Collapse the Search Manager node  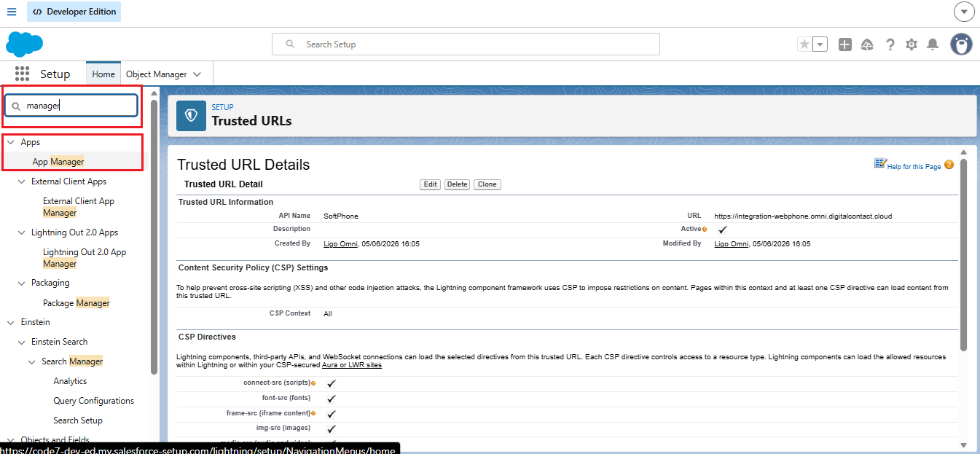[33, 361]
